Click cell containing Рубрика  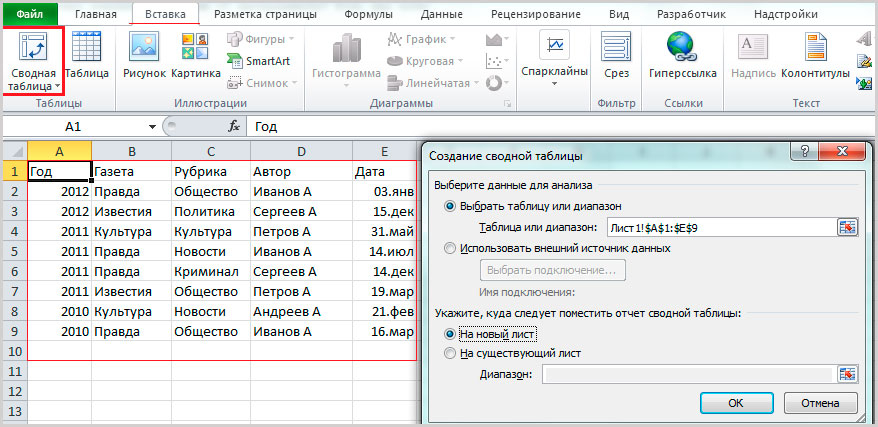[211, 171]
